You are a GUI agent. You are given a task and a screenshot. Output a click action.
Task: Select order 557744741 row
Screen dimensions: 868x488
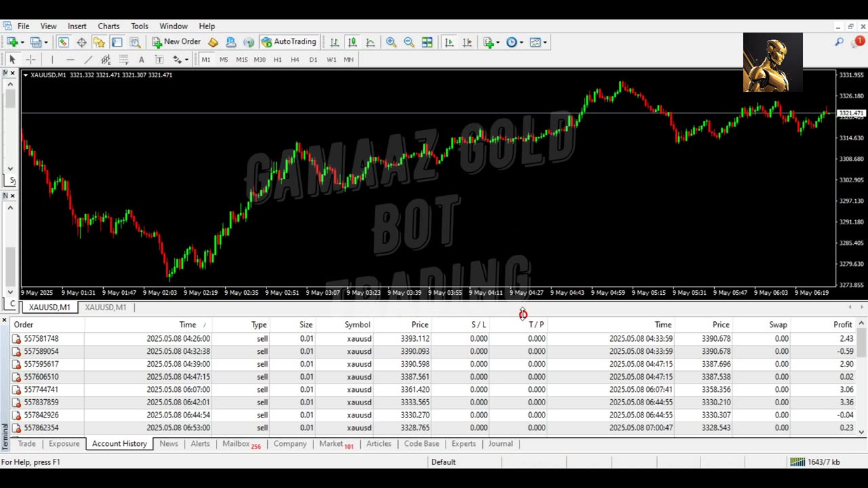coord(434,390)
